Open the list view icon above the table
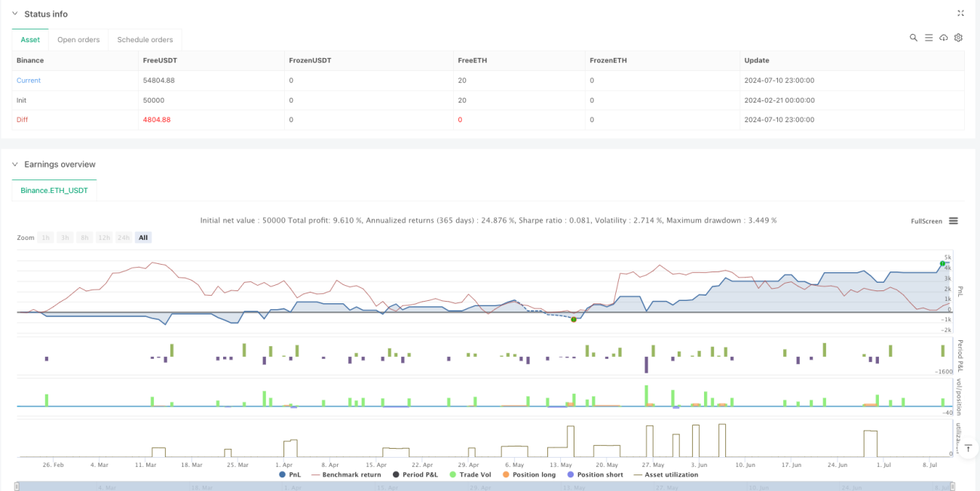The height and width of the screenshot is (491, 980). (x=929, y=38)
